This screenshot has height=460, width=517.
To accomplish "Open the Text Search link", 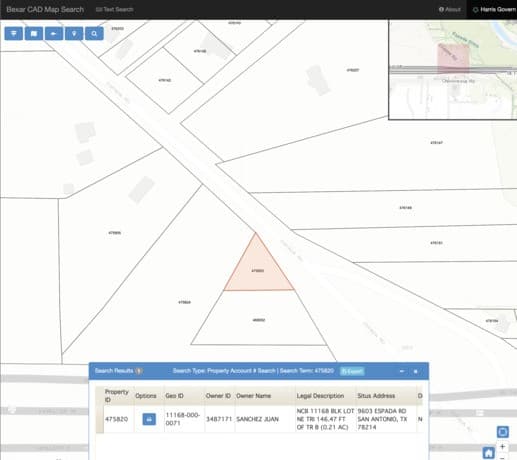I will tap(115, 9).
